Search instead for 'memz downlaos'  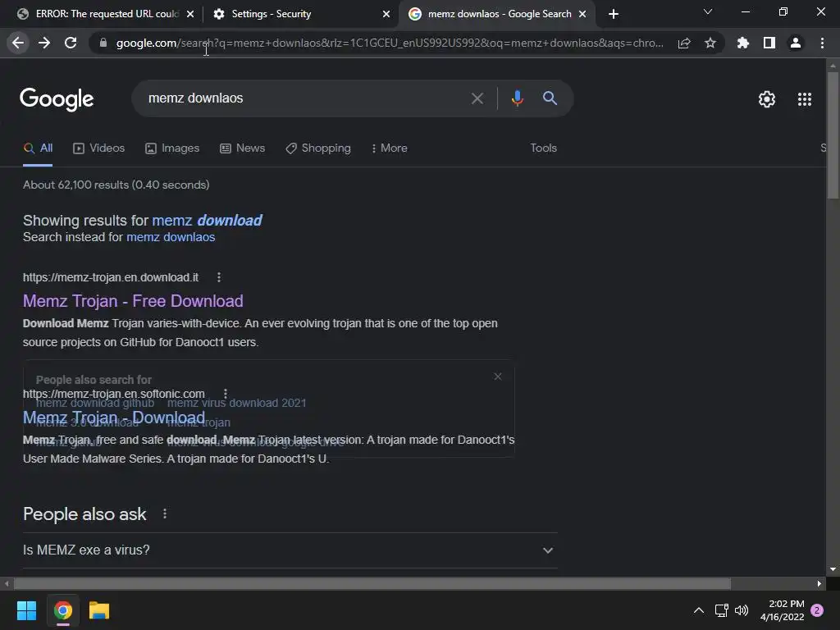(171, 237)
